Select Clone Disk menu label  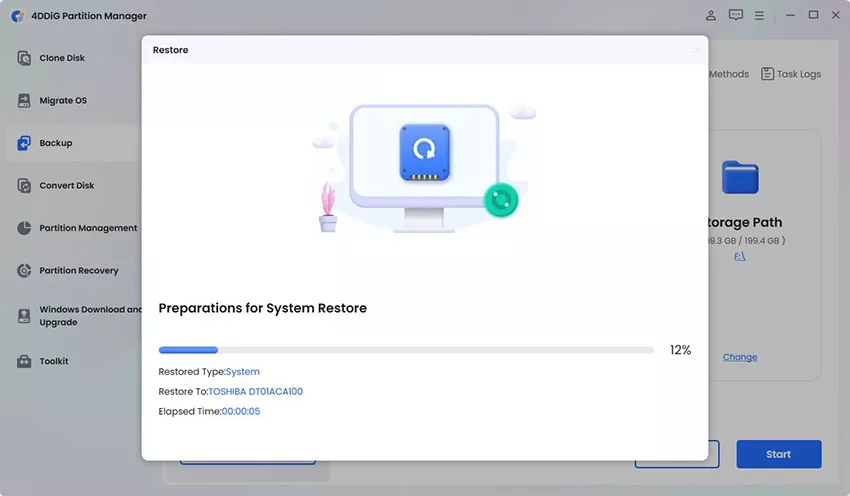62,58
